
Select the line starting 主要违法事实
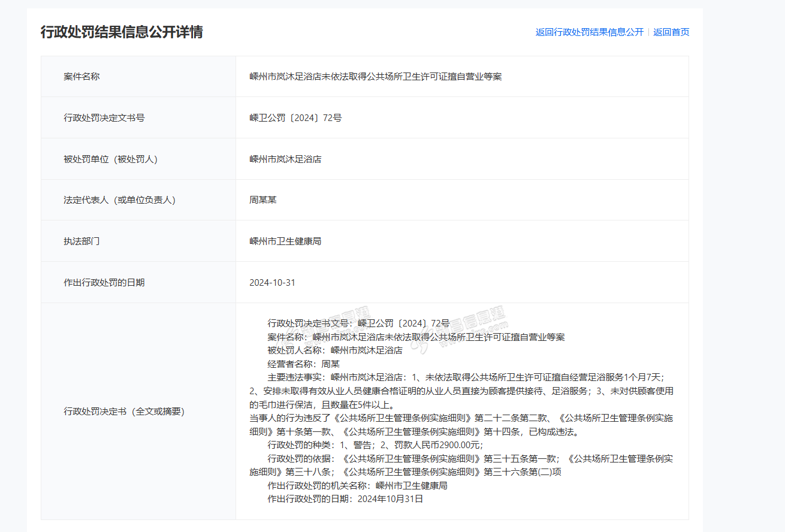pos(466,377)
